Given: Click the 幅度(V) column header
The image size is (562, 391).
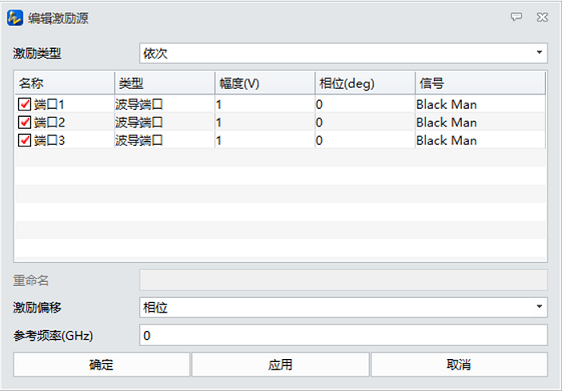Looking at the screenshot, I should 265,83.
